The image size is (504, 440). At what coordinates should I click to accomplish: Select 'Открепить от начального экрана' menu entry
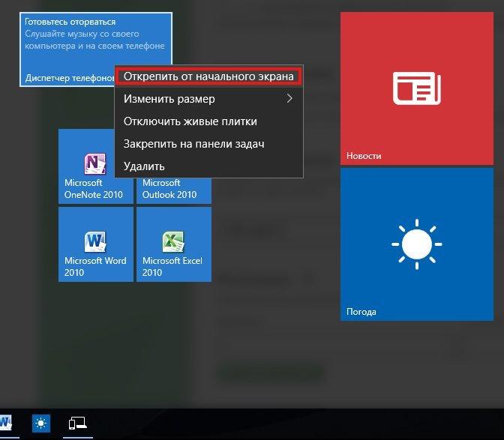click(208, 76)
